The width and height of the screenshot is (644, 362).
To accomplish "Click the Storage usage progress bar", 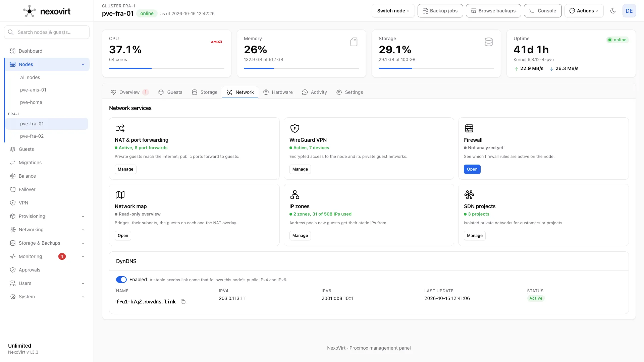I will click(436, 68).
